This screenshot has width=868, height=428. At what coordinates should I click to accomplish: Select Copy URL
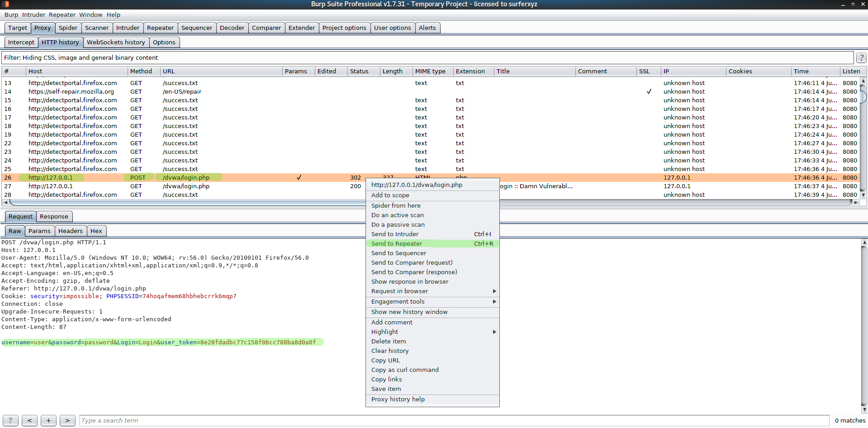[432, 360]
